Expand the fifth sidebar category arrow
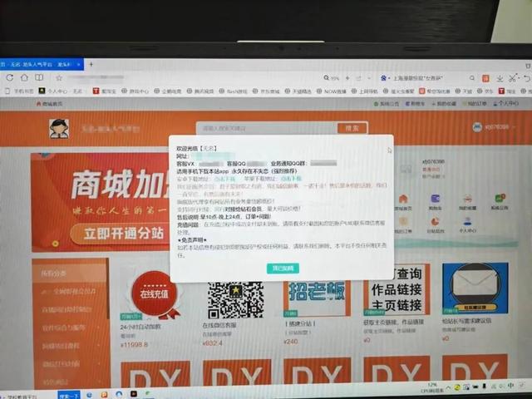The image size is (532, 399). pos(99,364)
